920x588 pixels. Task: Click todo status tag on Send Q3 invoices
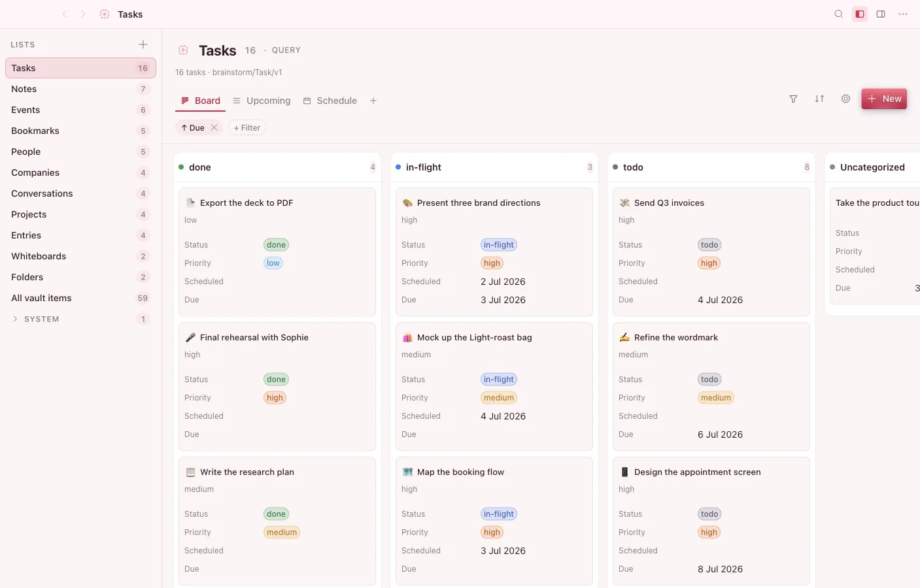(709, 245)
